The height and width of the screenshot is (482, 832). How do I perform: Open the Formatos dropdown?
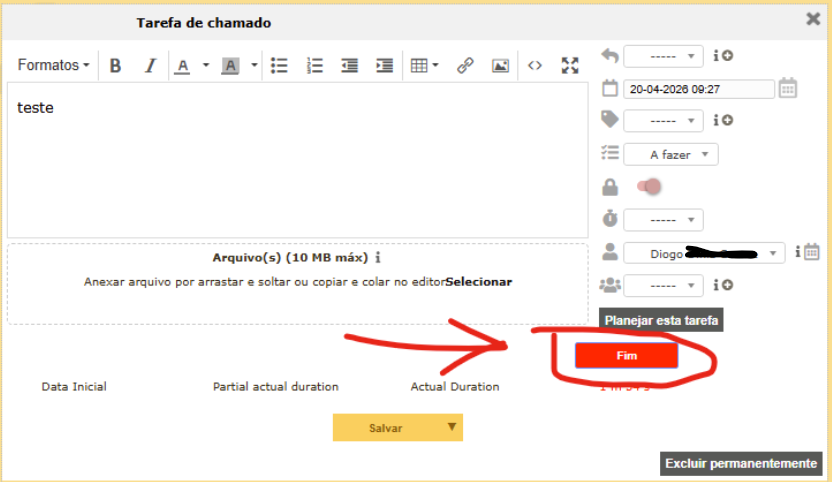click(53, 65)
